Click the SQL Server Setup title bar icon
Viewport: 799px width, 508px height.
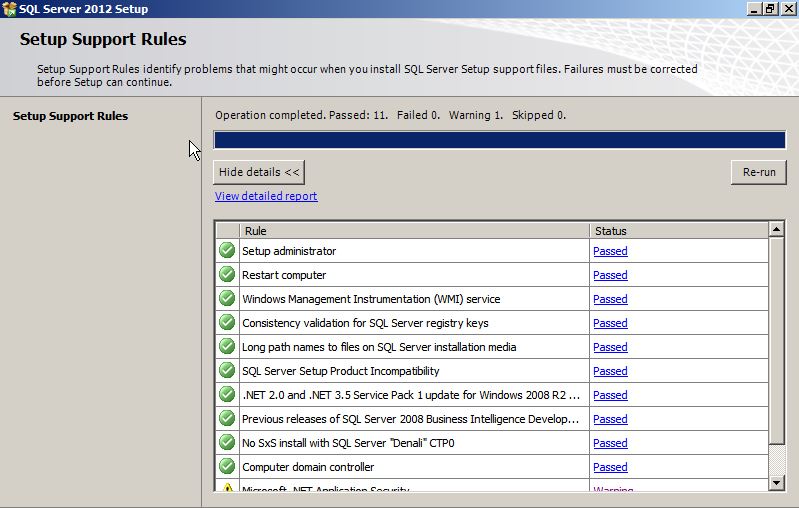pyautogui.click(x=9, y=9)
